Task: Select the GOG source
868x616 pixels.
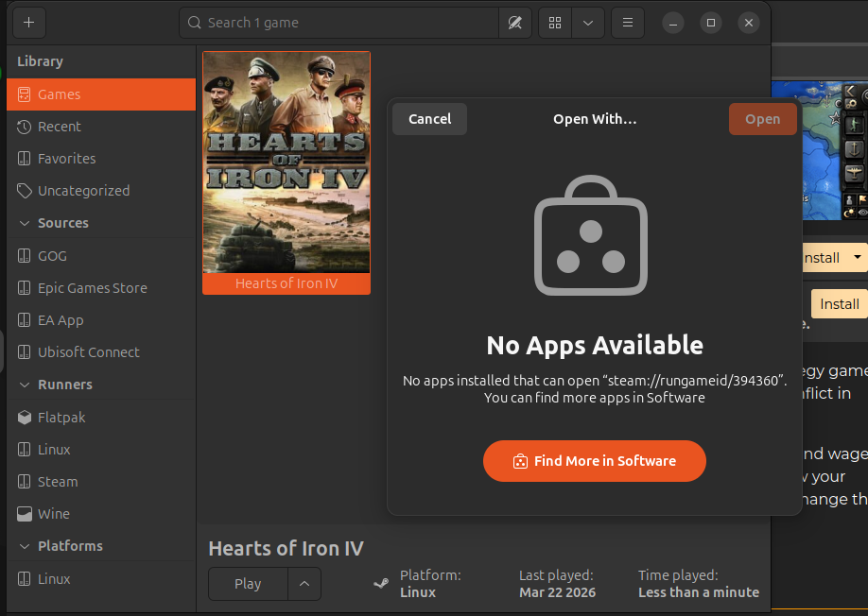Action: (101, 256)
